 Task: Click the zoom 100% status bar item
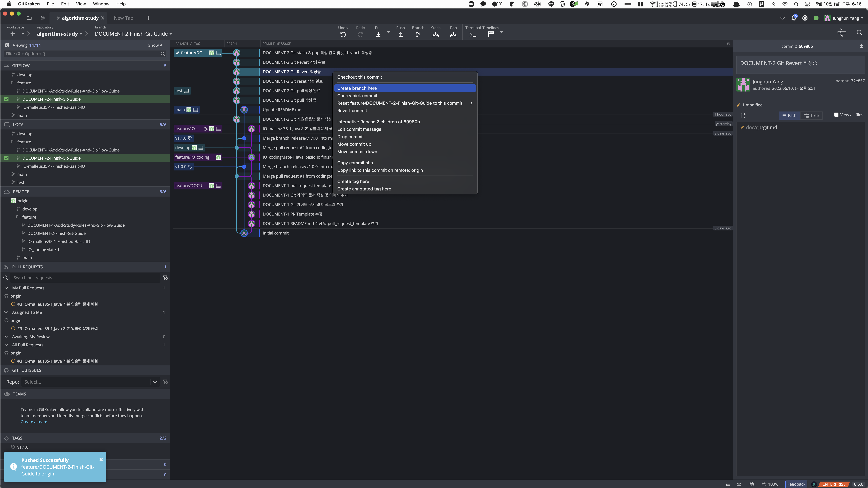770,484
